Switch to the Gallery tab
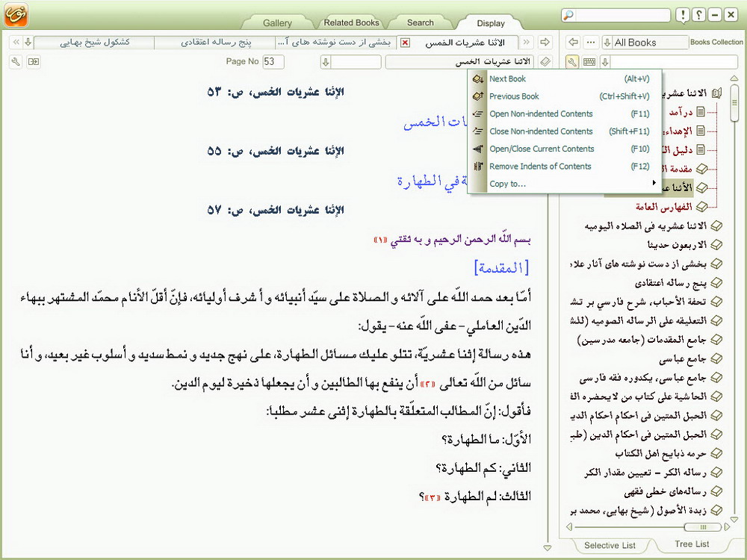Viewport: 747px width, 560px height. [277, 23]
